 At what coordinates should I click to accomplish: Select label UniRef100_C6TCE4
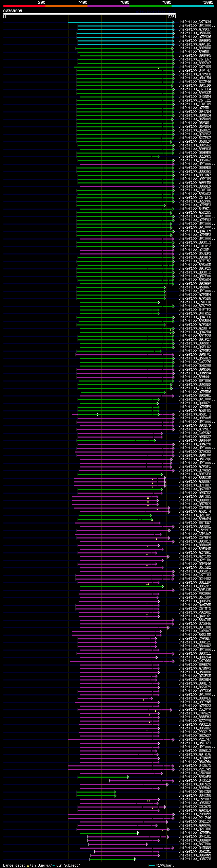click(x=195, y=89)
